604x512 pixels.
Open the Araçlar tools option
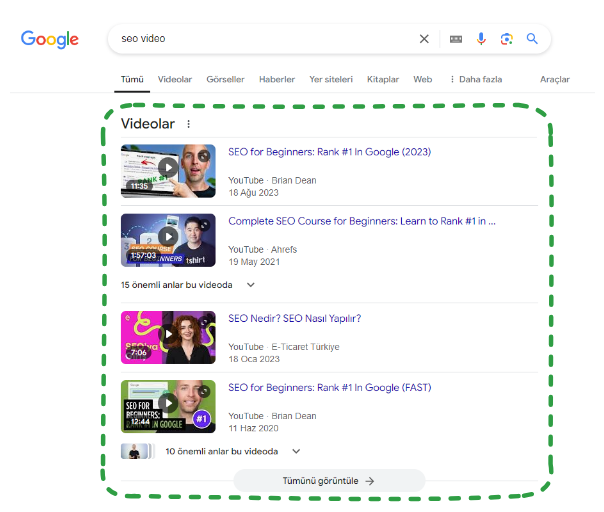[x=554, y=79]
